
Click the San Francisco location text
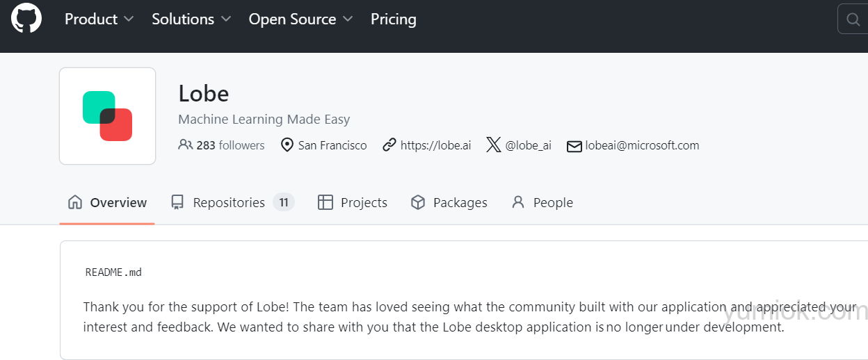(x=332, y=145)
